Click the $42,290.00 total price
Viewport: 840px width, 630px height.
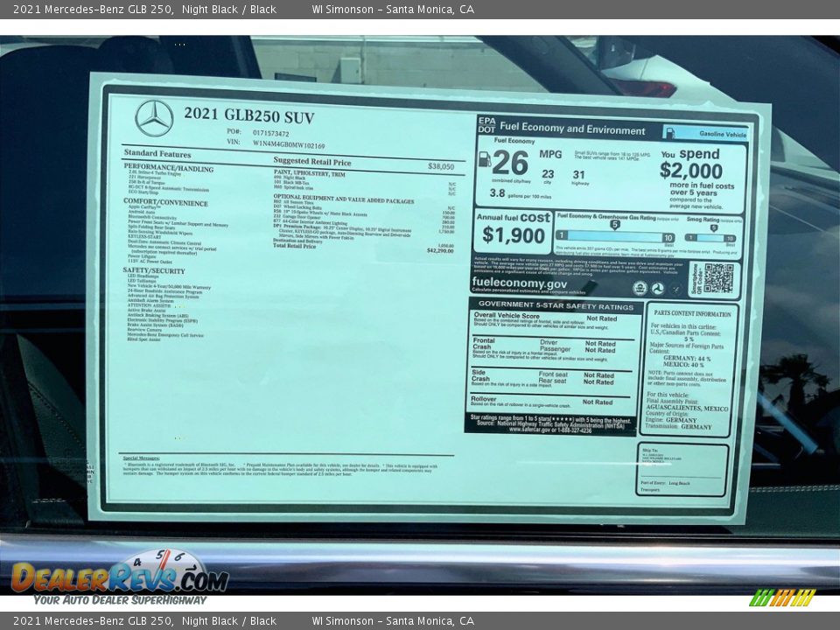click(440, 250)
